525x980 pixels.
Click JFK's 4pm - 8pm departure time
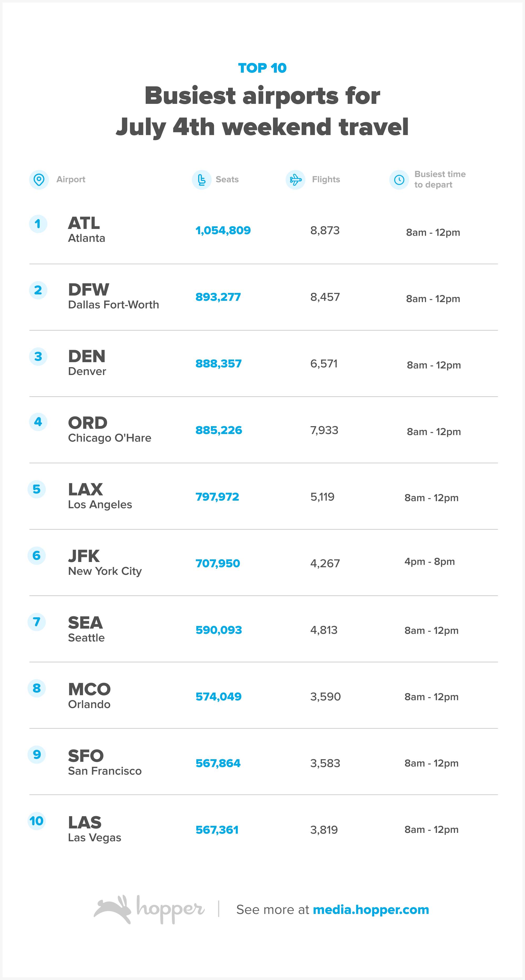(429, 561)
